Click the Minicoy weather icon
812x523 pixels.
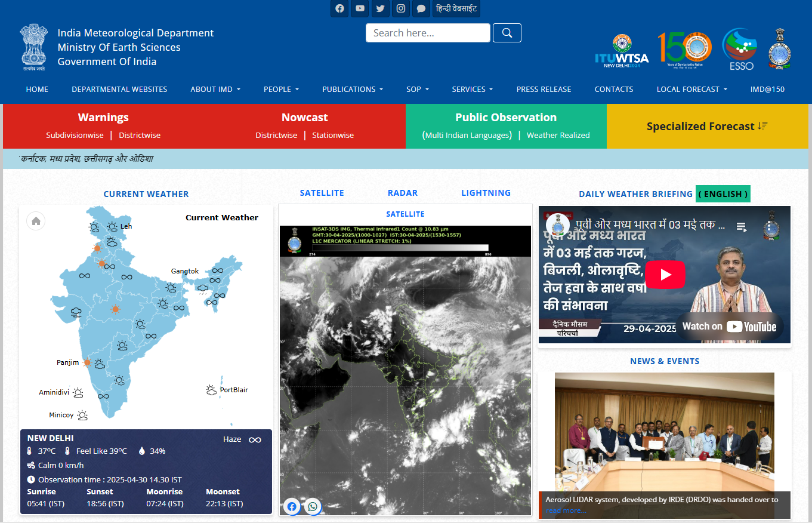[x=82, y=415]
